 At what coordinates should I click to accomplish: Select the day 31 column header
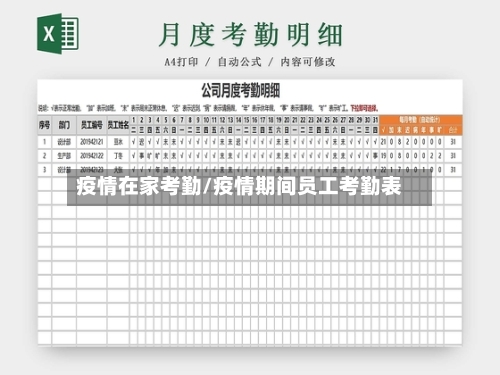click(x=375, y=120)
